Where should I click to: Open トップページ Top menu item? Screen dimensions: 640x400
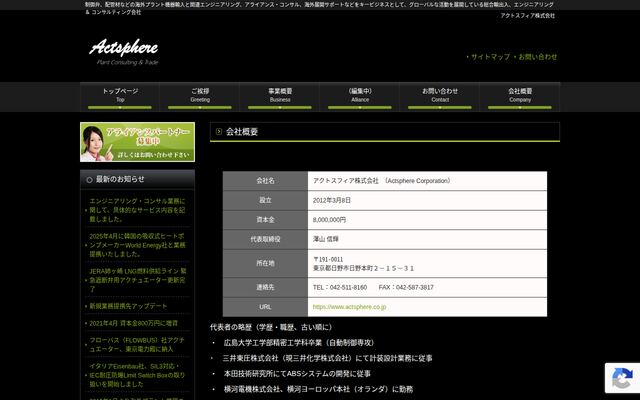120,97
